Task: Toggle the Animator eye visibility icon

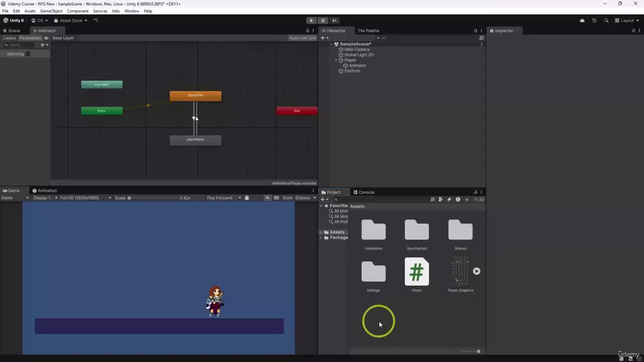Action: click(x=46, y=38)
